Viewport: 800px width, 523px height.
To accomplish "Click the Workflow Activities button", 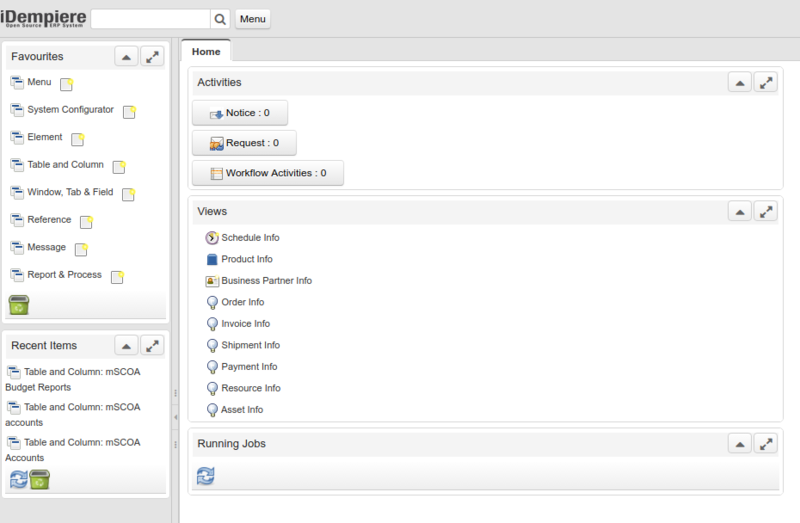I will (267, 173).
